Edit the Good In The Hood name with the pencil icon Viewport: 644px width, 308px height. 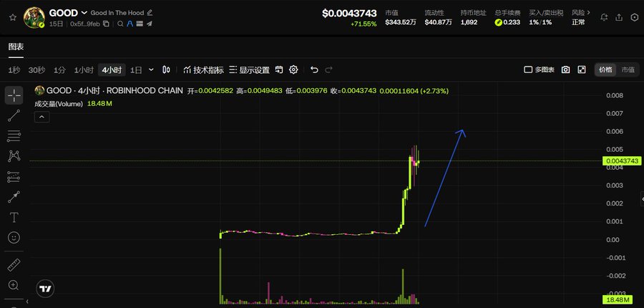(150, 13)
